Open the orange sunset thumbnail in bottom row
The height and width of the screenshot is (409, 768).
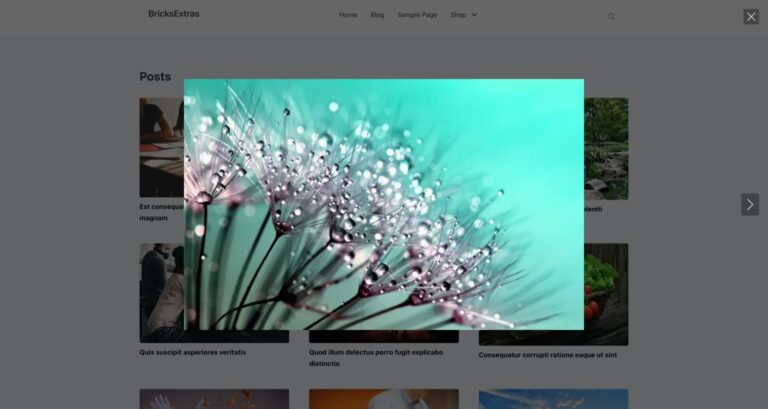point(384,399)
